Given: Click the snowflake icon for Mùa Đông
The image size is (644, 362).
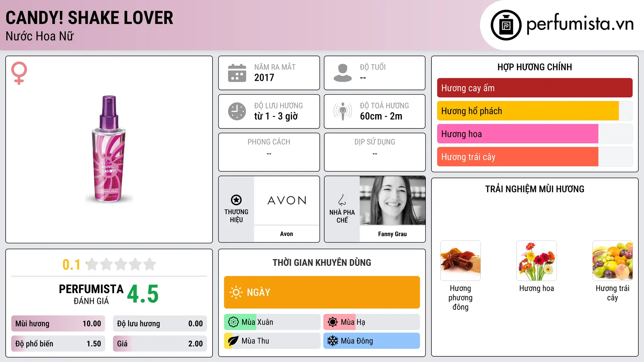Looking at the screenshot, I should tap(333, 341).
